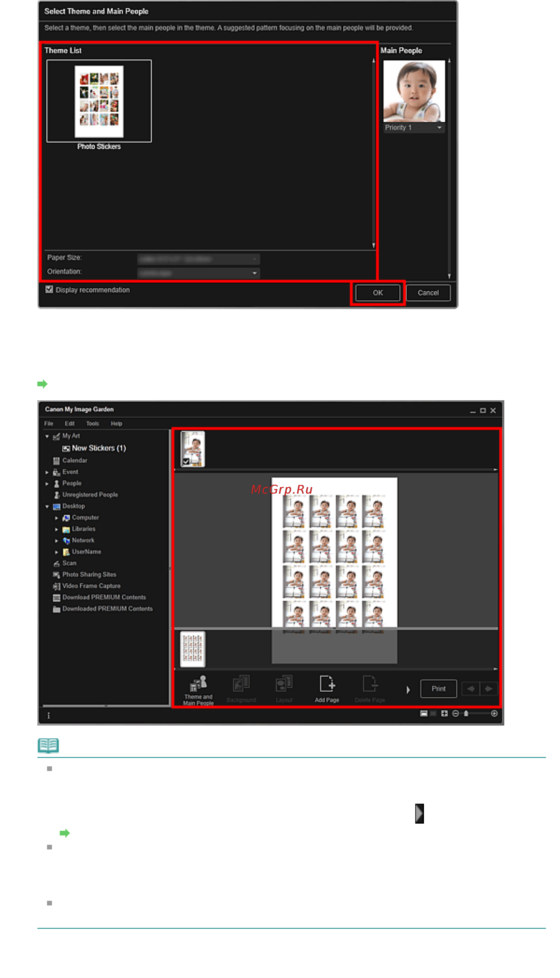560x978 pixels.
Task: Confirm the dialog with OK
Action: pyautogui.click(x=378, y=293)
